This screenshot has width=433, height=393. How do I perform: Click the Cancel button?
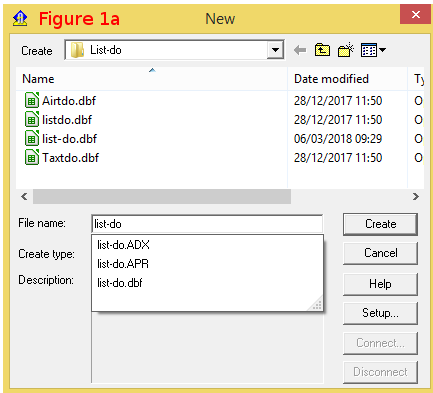[380, 253]
